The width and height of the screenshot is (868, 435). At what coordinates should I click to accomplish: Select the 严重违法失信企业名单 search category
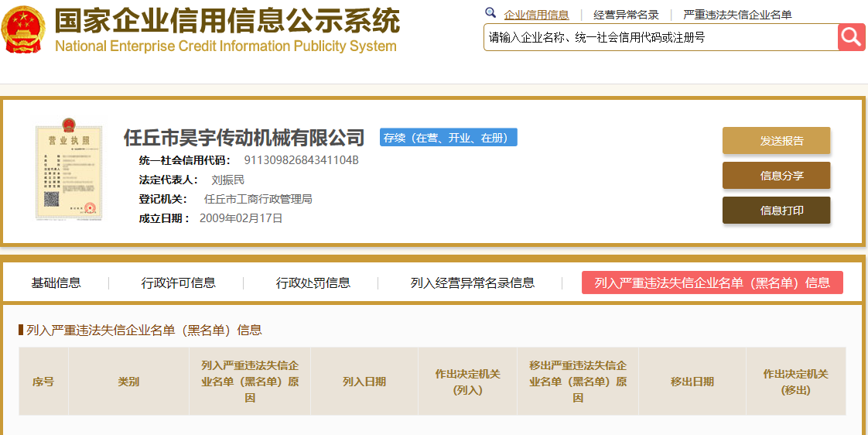[737, 15]
